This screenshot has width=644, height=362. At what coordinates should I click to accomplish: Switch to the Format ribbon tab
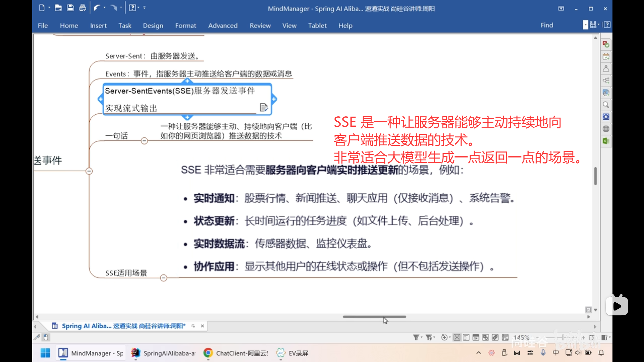pos(185,25)
